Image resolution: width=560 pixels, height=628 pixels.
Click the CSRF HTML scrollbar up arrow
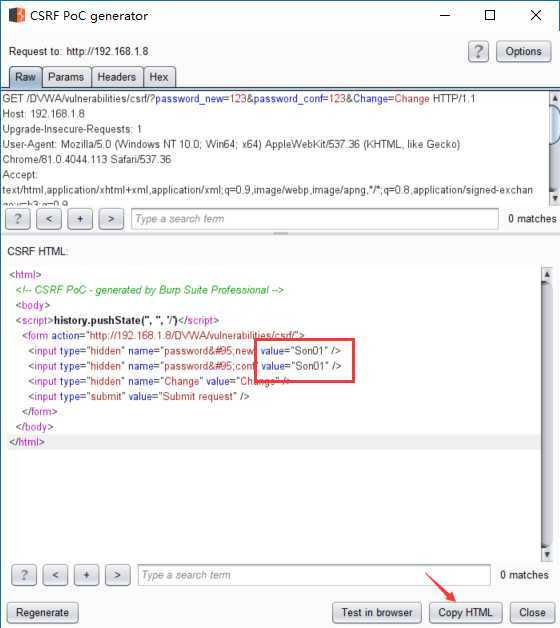coord(547,275)
